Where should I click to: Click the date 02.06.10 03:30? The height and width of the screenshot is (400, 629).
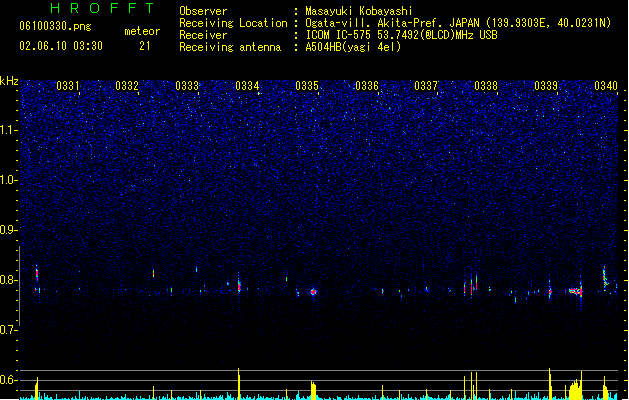pyautogui.click(x=61, y=46)
